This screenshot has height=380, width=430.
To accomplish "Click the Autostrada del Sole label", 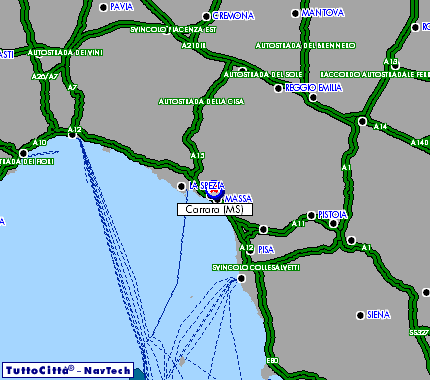I will 263,75.
